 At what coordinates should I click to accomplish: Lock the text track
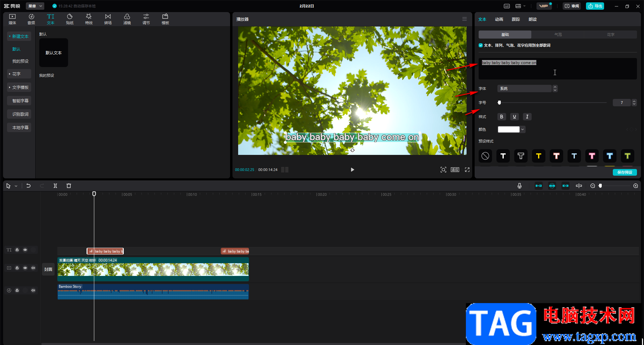[17, 250]
